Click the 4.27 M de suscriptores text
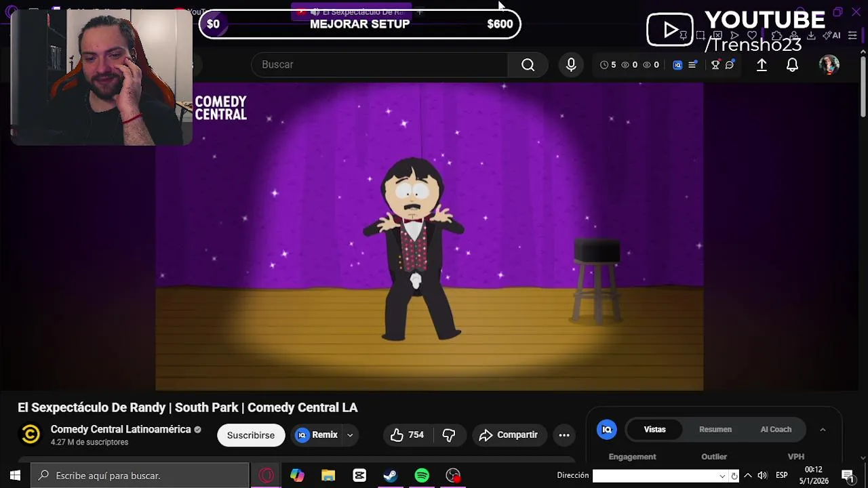The width and height of the screenshot is (868, 488). (90, 443)
